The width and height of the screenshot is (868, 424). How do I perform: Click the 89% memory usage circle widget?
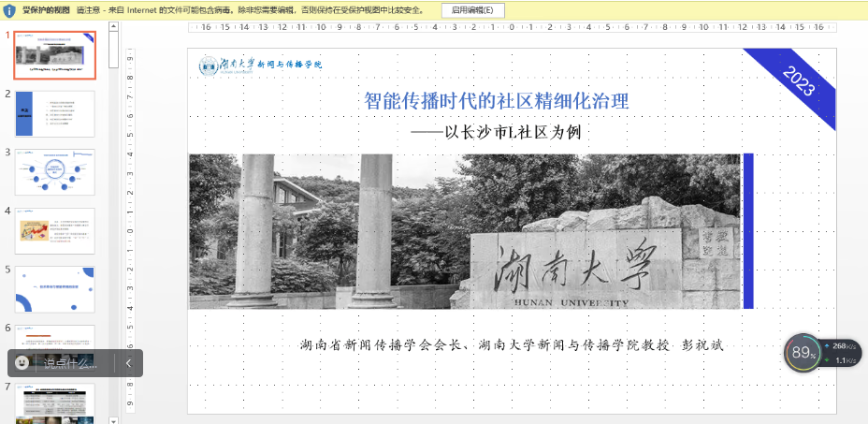[803, 353]
